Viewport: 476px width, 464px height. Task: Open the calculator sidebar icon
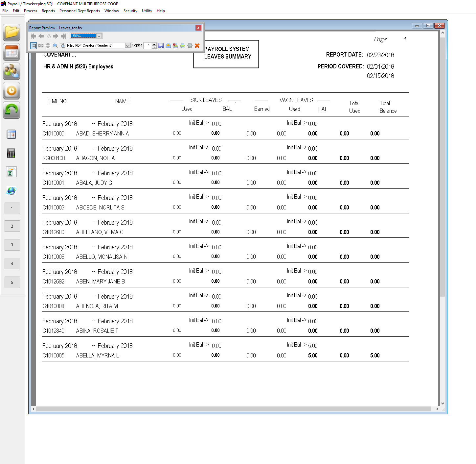click(11, 153)
